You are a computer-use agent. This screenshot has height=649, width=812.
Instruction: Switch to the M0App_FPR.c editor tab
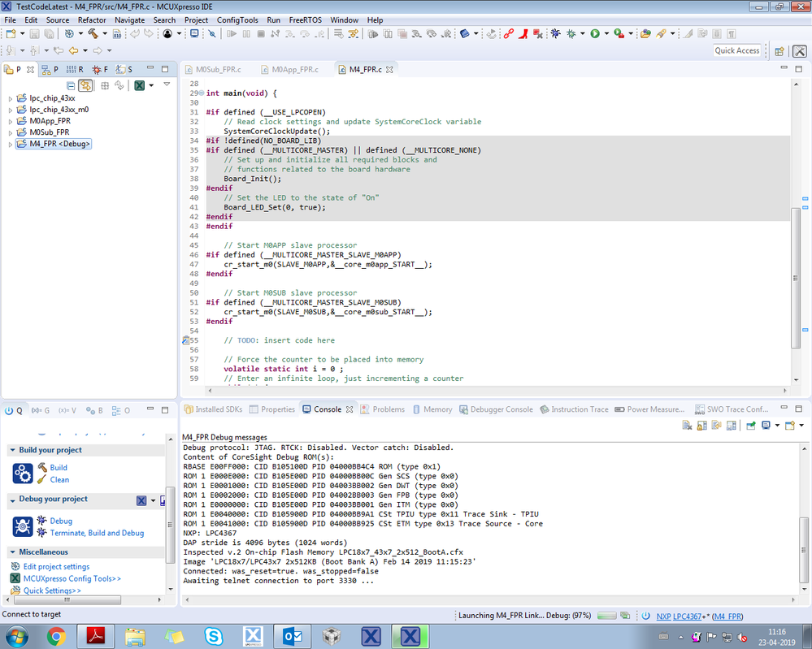(x=294, y=70)
